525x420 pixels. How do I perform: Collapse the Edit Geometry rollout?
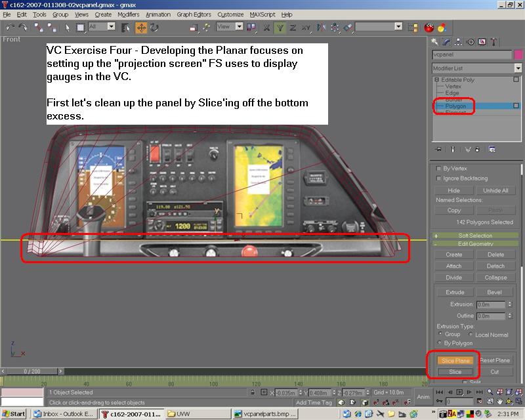[x=475, y=244]
